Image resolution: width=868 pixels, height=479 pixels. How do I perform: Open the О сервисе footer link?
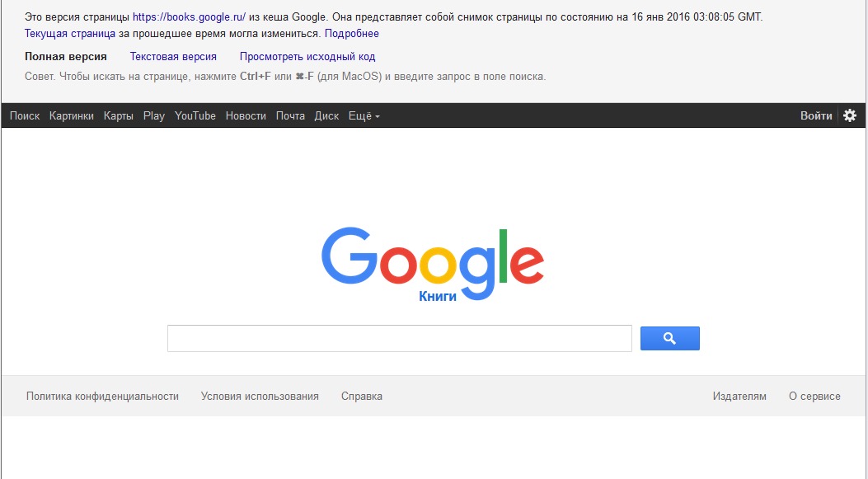pos(814,397)
